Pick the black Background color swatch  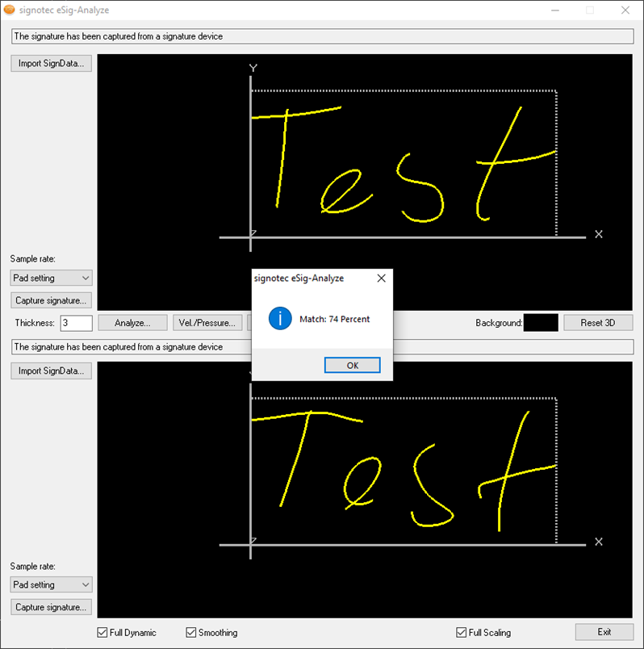(540, 323)
